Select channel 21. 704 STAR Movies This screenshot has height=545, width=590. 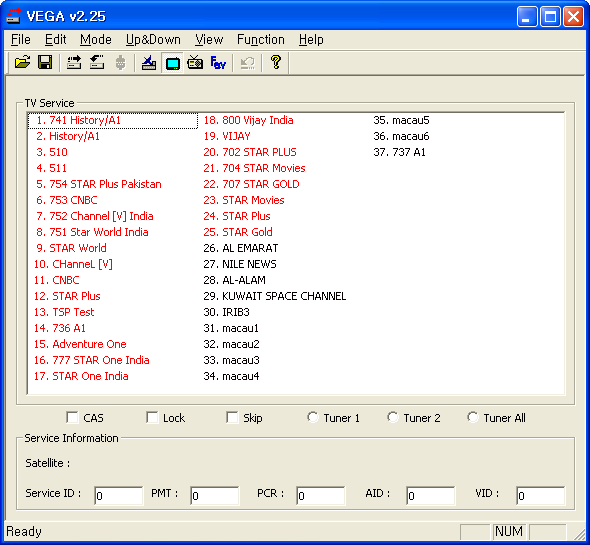pyautogui.click(x=254, y=168)
